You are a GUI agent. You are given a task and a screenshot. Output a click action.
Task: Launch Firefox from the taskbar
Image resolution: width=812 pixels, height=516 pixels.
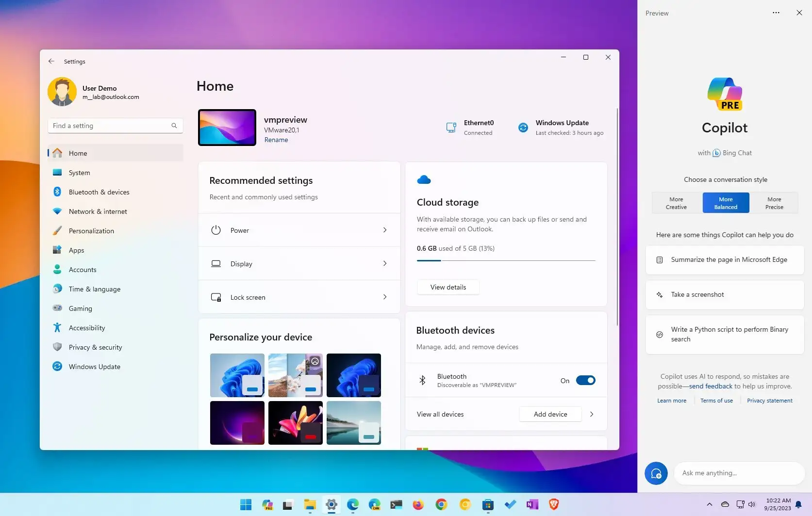click(418, 505)
